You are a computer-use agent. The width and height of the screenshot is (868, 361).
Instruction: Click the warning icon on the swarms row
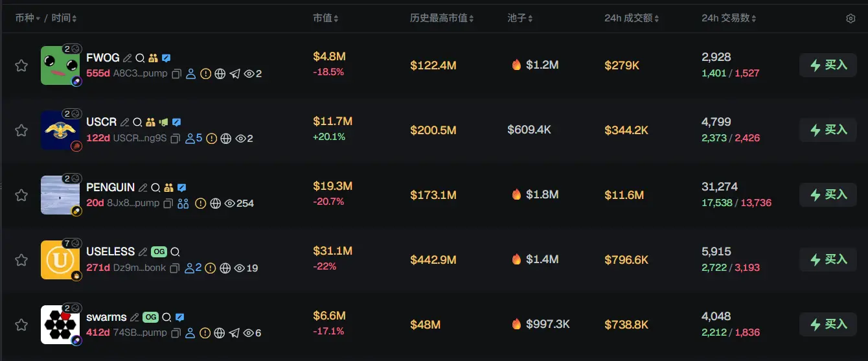coord(205,333)
